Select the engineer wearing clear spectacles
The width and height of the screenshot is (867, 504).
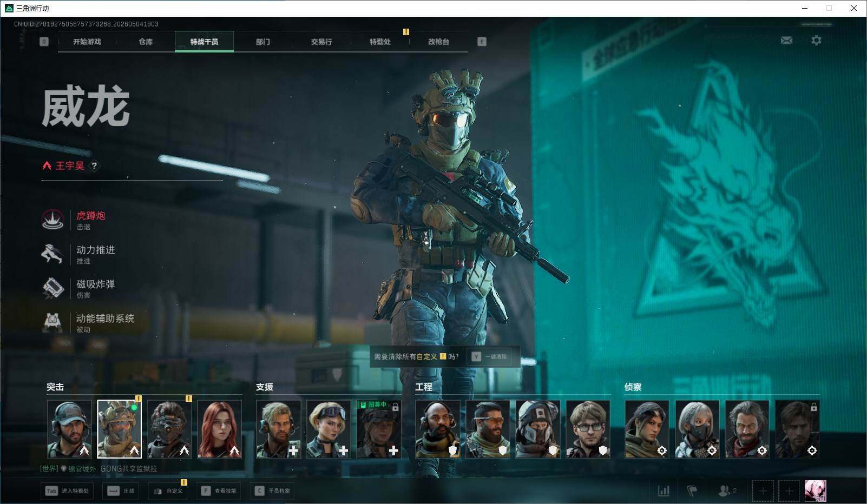[588, 429]
